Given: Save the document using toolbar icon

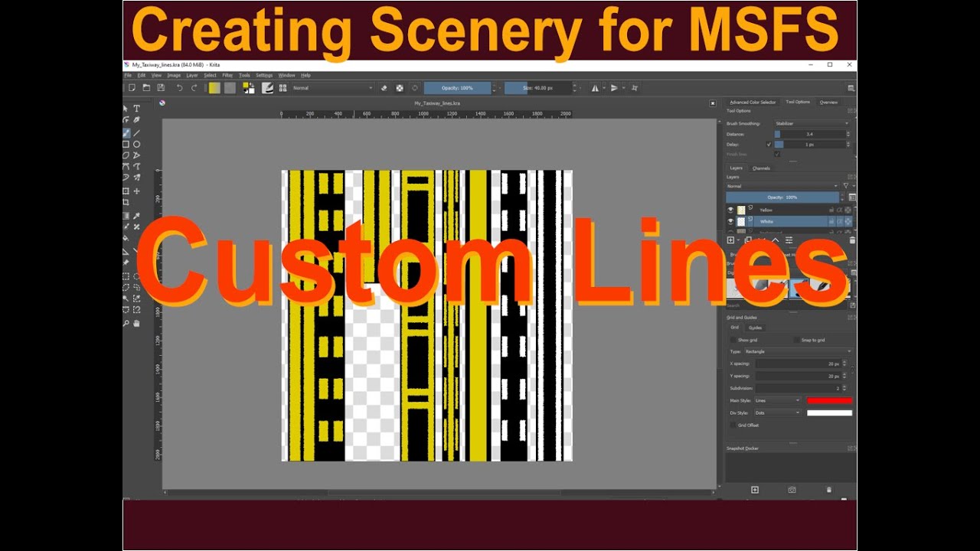Looking at the screenshot, I should (x=161, y=88).
